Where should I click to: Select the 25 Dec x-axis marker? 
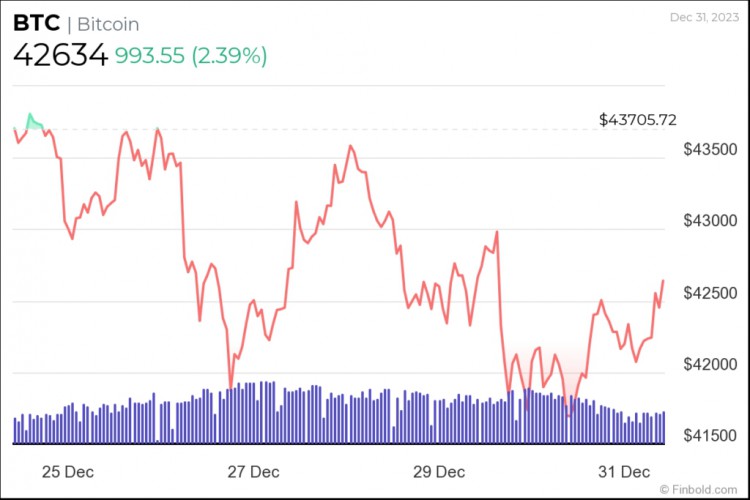coord(68,472)
